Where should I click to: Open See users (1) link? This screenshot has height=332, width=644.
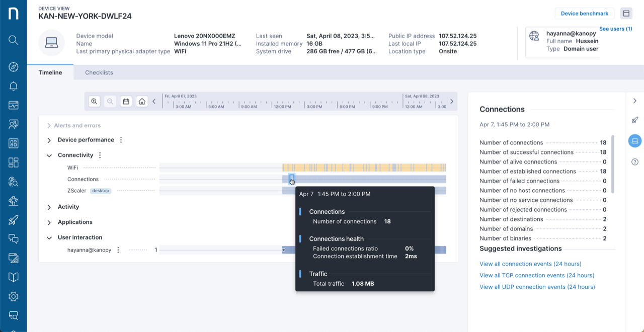(615, 29)
